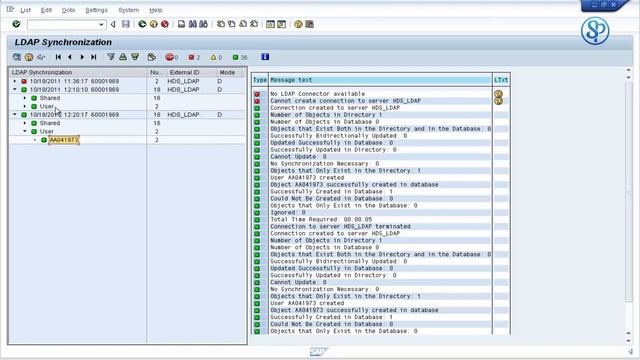This screenshot has width=640, height=360.
Task: Open the Settings menu
Action: (96, 10)
